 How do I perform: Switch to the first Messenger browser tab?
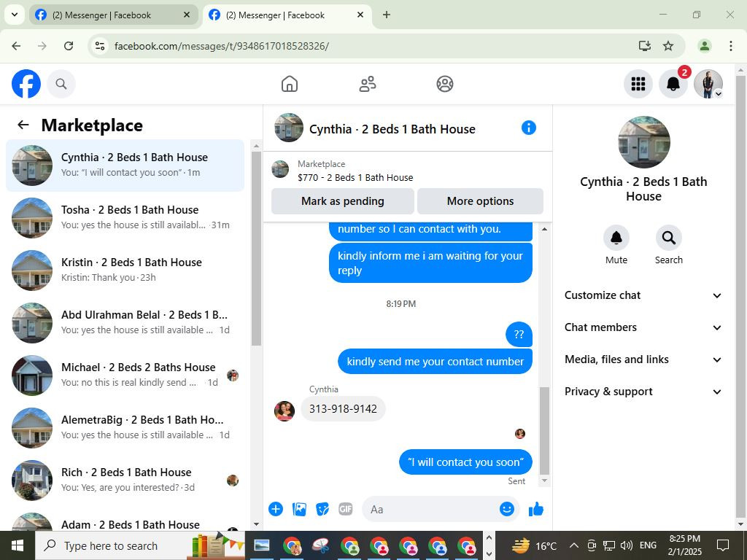pyautogui.click(x=113, y=15)
